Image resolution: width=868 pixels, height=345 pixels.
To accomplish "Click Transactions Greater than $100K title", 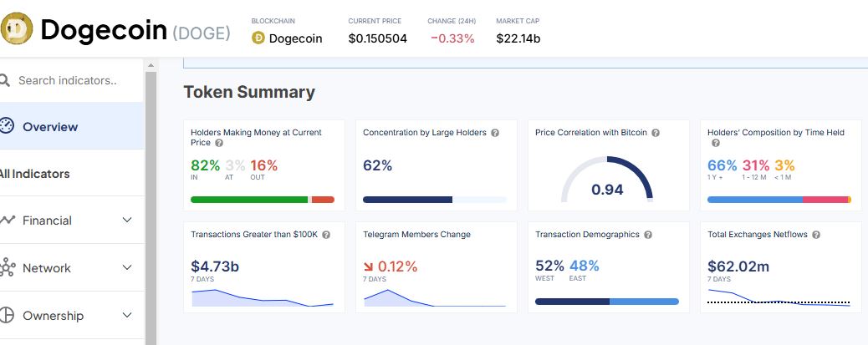I will [254, 235].
